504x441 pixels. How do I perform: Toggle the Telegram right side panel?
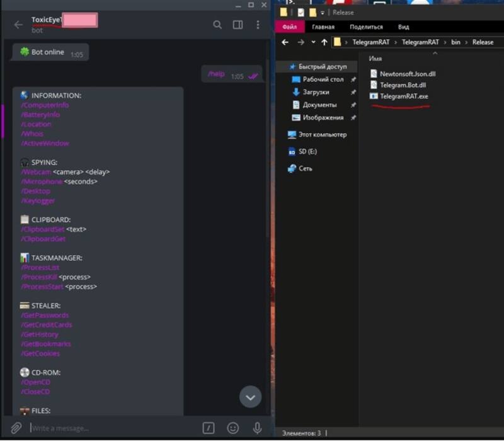click(238, 25)
